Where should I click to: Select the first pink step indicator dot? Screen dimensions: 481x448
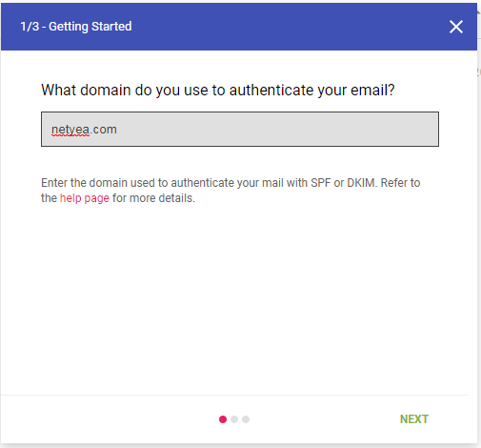[223, 419]
